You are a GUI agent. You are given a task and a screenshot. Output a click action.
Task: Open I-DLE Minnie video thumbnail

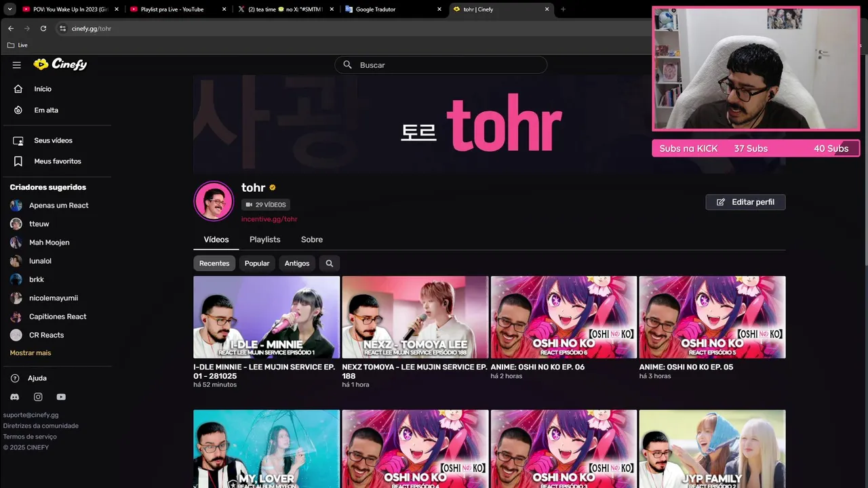(x=267, y=317)
